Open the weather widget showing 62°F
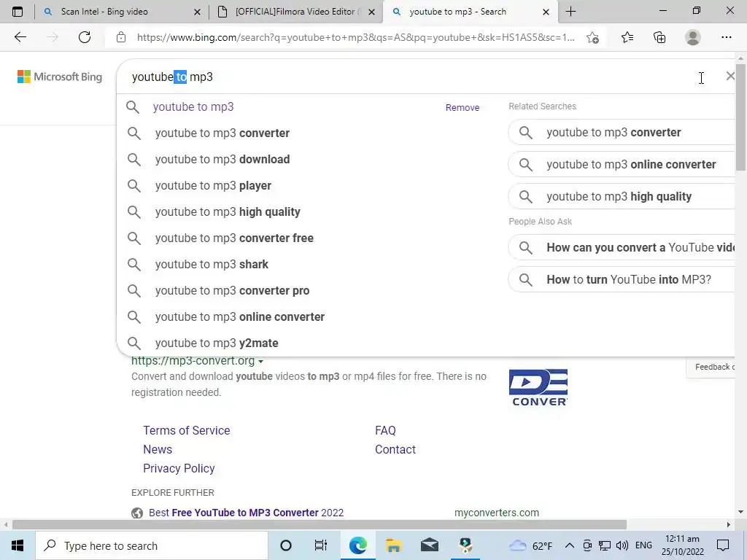 tap(530, 545)
